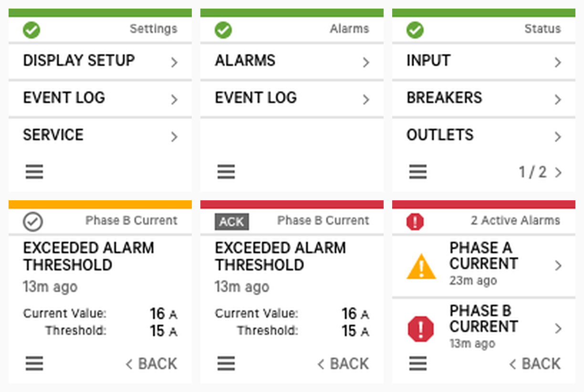The width and height of the screenshot is (584, 392).
Task: Go to next page 1 / 2 arrow
Action: pyautogui.click(x=558, y=172)
